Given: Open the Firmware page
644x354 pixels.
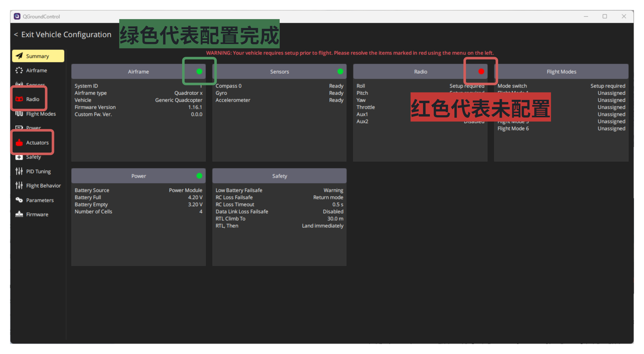Looking at the screenshot, I should tap(38, 214).
